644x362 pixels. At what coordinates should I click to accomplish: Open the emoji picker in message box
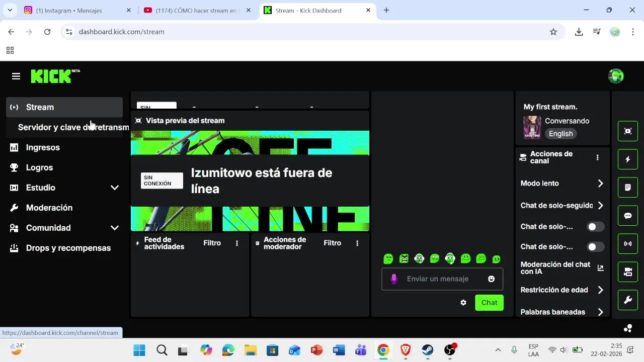click(492, 279)
